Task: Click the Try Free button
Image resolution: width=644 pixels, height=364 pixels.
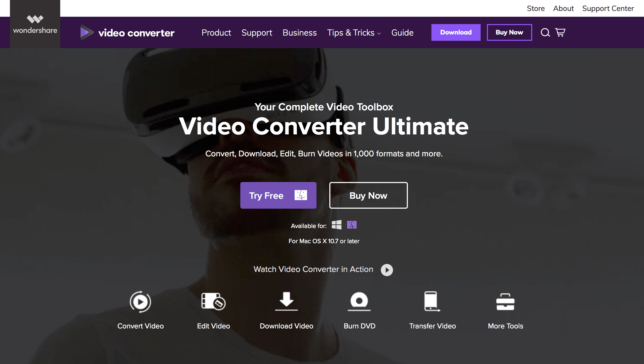Action: click(278, 195)
